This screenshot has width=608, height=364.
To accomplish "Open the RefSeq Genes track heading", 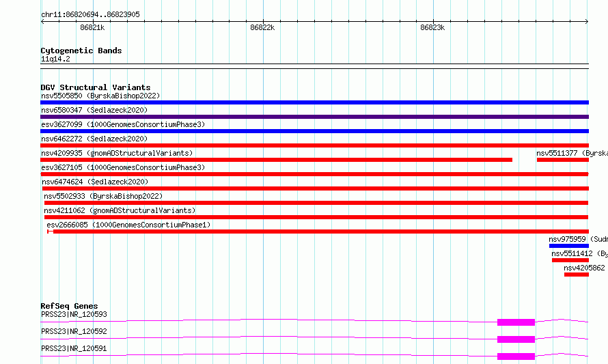I will click(x=69, y=306).
